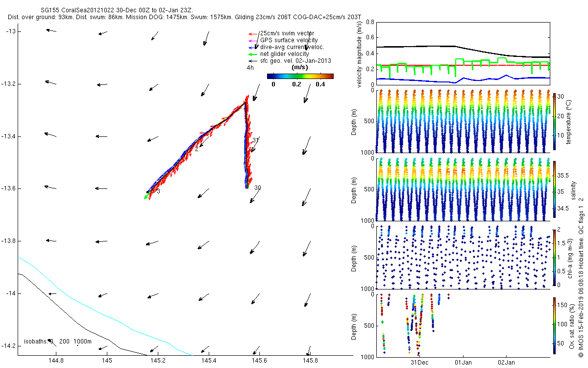Screen dimensions: 588x368
Task: Click the green net glider velocity arrow
Action: point(253,54)
